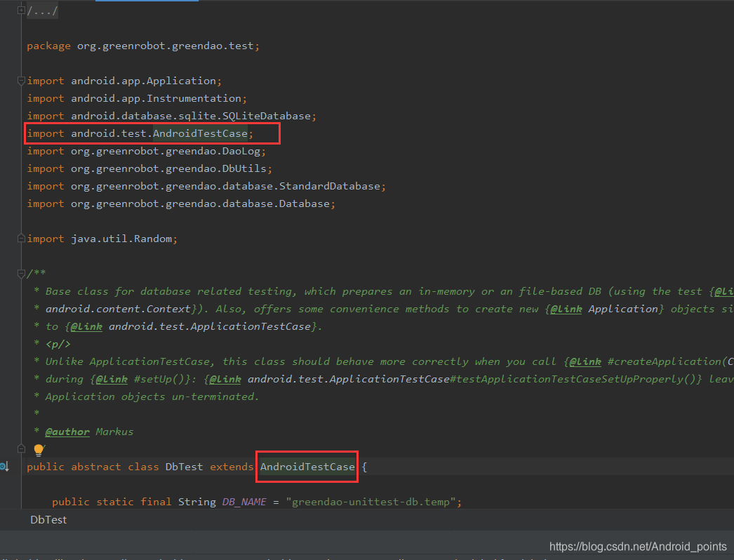The image size is (734, 560).
Task: Click java.util.Random in the import
Action: click(121, 239)
